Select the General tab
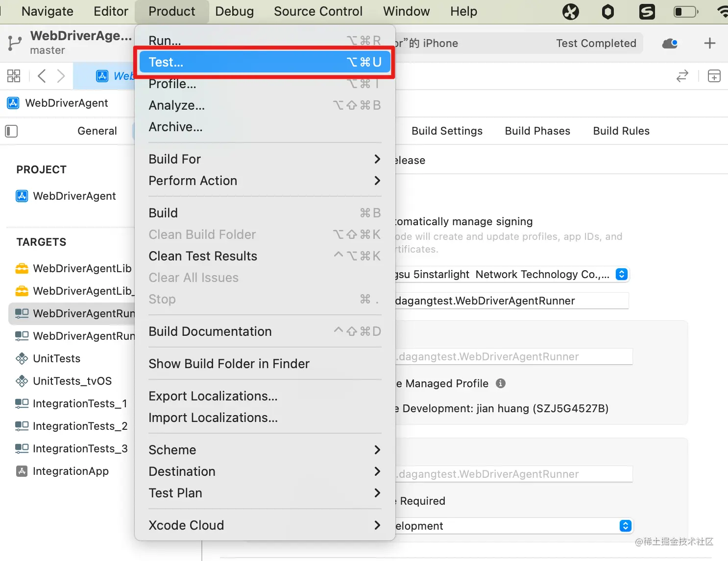 (97, 131)
